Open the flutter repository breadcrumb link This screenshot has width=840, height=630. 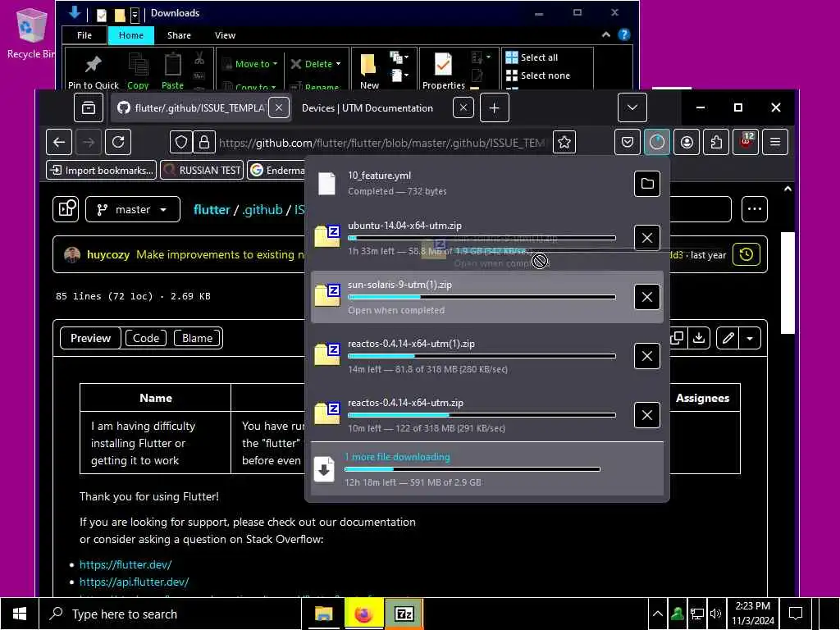coord(212,209)
